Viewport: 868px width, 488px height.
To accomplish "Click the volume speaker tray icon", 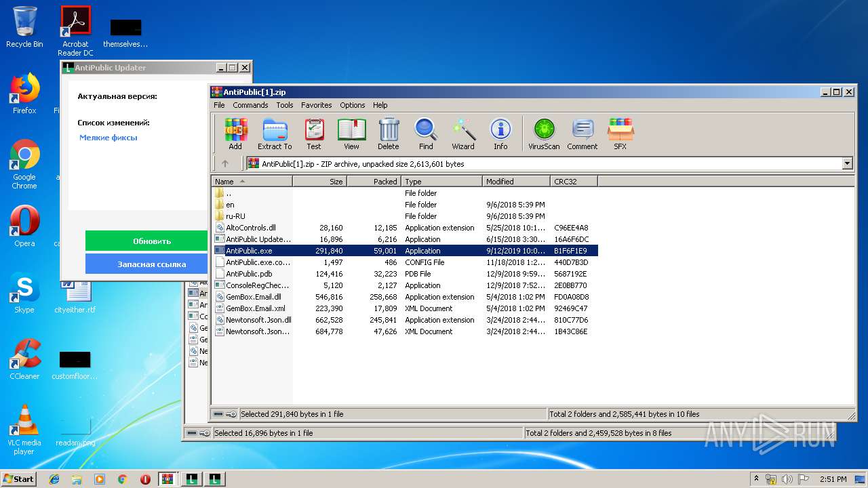I will pyautogui.click(x=787, y=479).
